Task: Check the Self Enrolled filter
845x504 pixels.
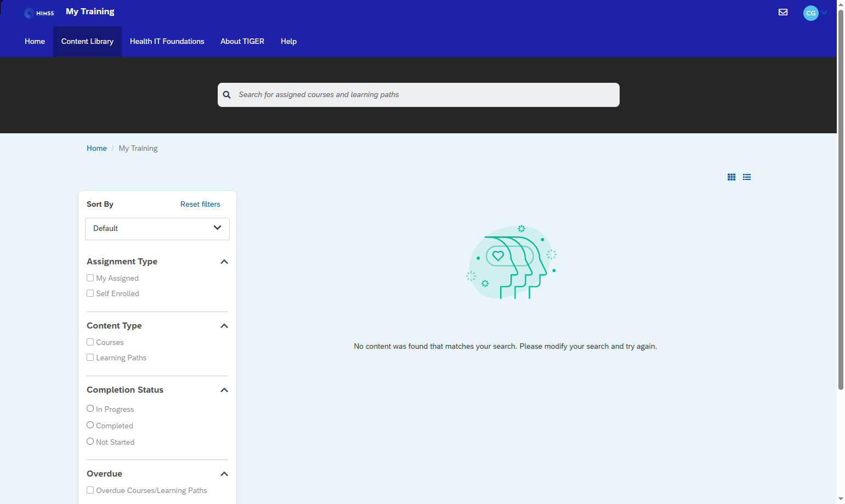Action: [x=90, y=293]
